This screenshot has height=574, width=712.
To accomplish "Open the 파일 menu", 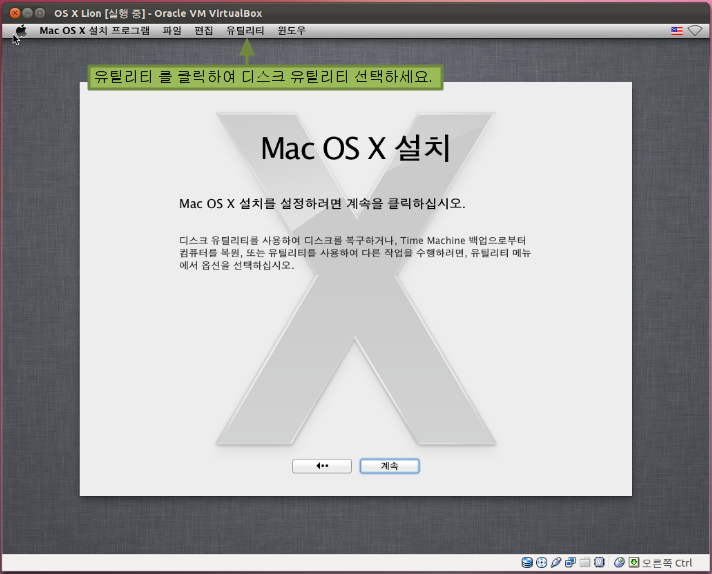I will pyautogui.click(x=172, y=30).
